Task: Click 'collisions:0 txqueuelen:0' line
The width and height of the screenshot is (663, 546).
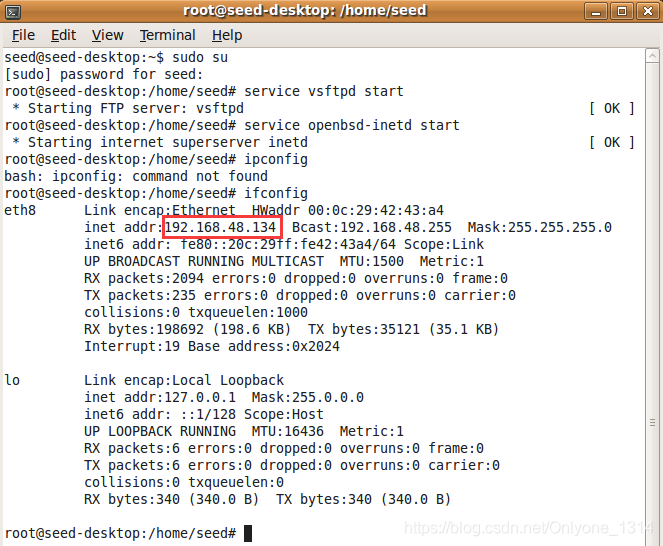Action: (x=184, y=482)
